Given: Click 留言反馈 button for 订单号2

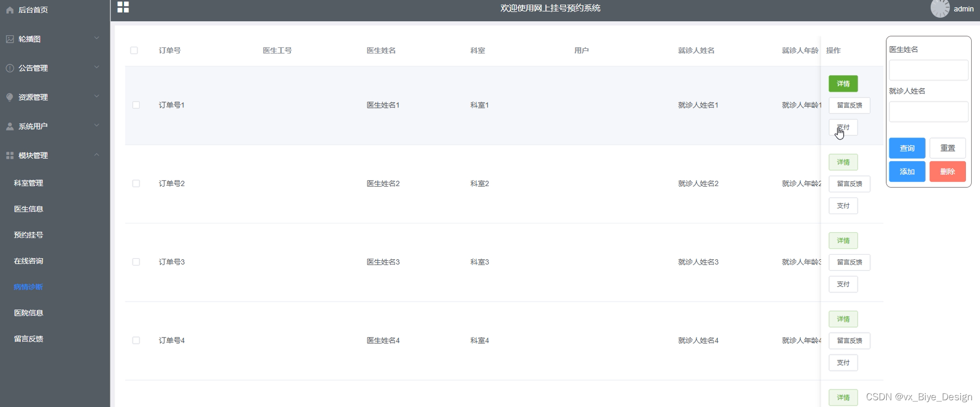Looking at the screenshot, I should (849, 184).
